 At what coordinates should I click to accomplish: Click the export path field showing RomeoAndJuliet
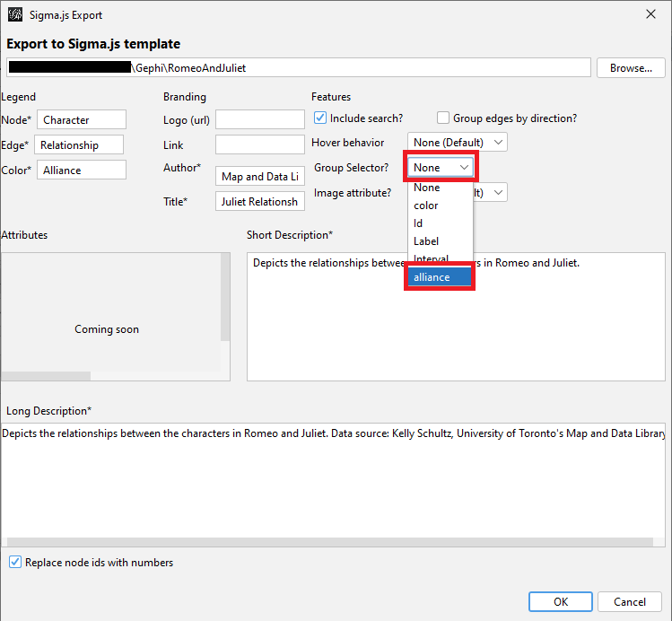[298, 67]
